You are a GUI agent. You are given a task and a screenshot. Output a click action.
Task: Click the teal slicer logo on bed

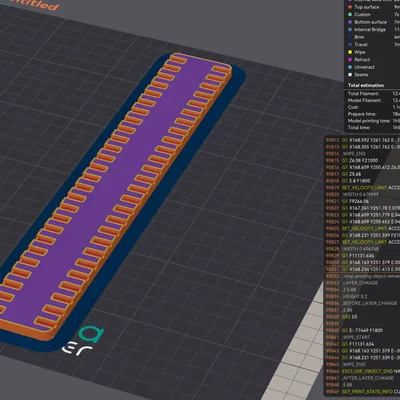[91, 334]
